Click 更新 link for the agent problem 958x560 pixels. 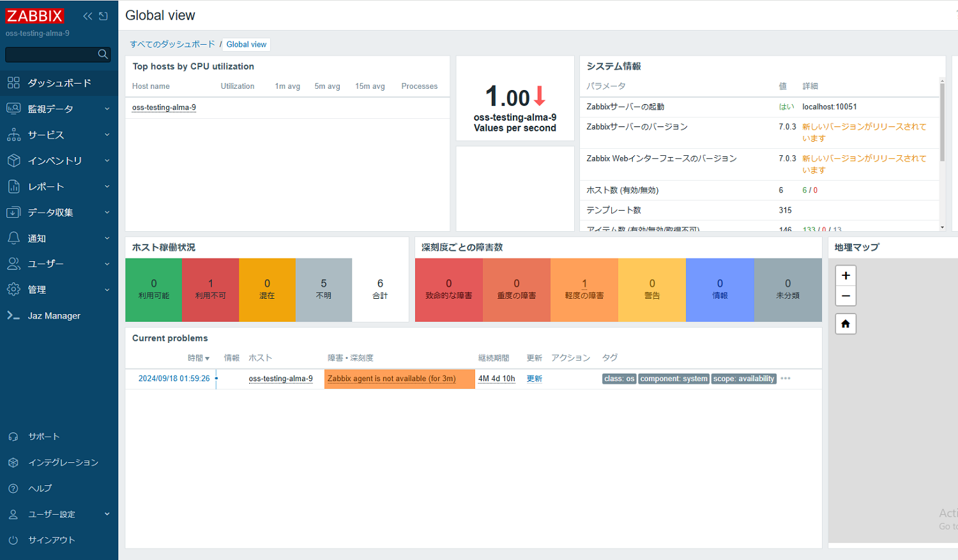(x=534, y=379)
